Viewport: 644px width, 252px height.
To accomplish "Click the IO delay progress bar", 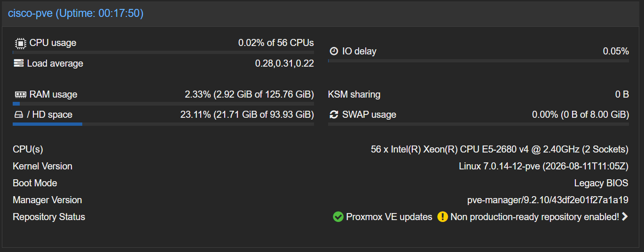I will coord(479,61).
